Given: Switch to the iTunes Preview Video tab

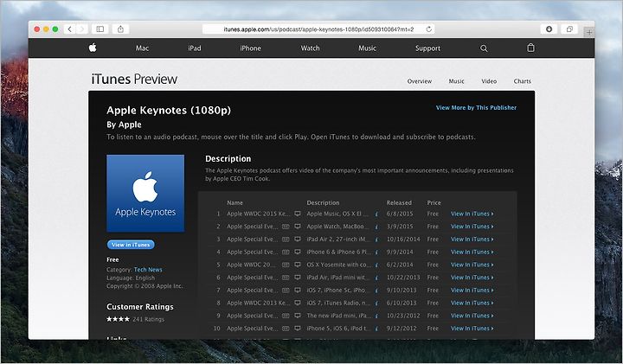Looking at the screenshot, I should click(x=489, y=81).
